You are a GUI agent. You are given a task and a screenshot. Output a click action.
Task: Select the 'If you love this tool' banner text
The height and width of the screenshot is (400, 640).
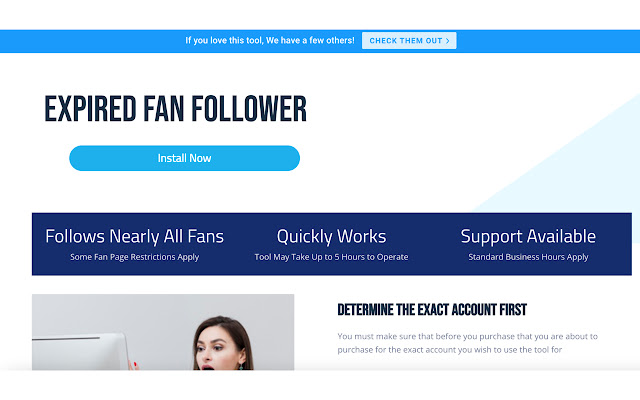pos(270,40)
